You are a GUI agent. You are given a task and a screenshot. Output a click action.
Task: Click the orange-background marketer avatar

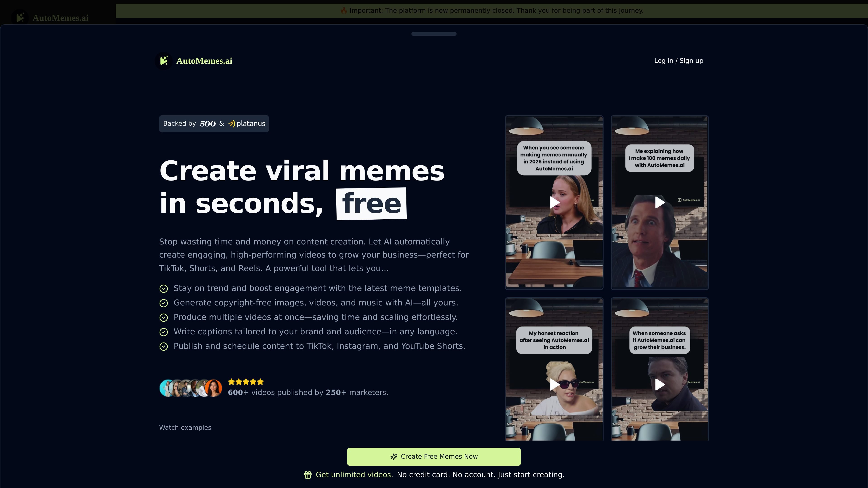click(x=213, y=388)
